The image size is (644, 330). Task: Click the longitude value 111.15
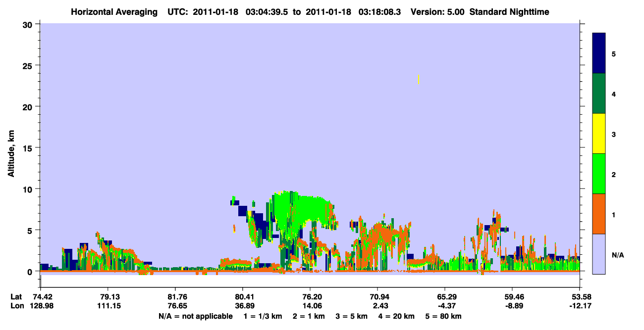pyautogui.click(x=108, y=306)
